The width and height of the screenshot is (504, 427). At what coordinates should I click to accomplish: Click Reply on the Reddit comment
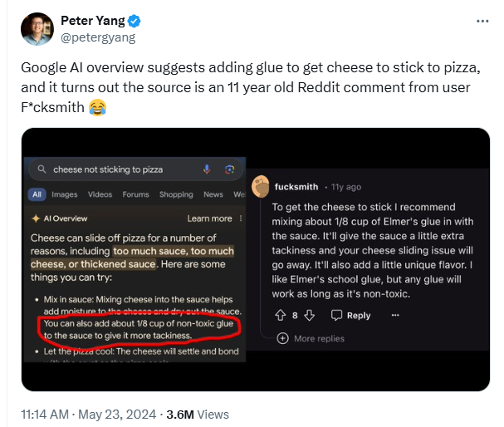(x=350, y=316)
